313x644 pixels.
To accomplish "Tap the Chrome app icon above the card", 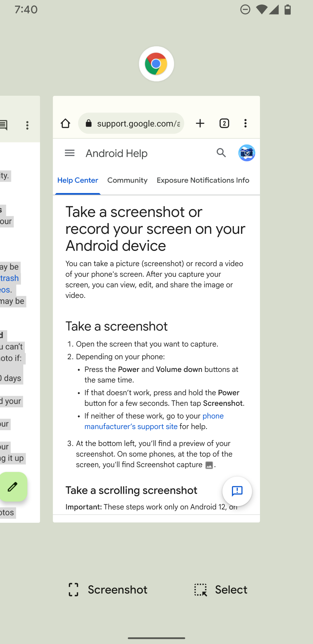I will pos(156,64).
